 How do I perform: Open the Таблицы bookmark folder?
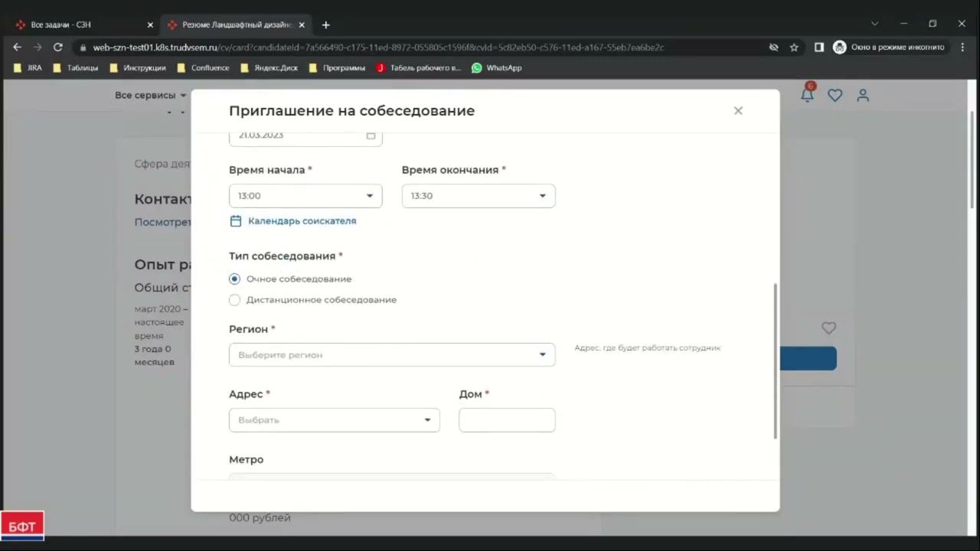tap(76, 68)
